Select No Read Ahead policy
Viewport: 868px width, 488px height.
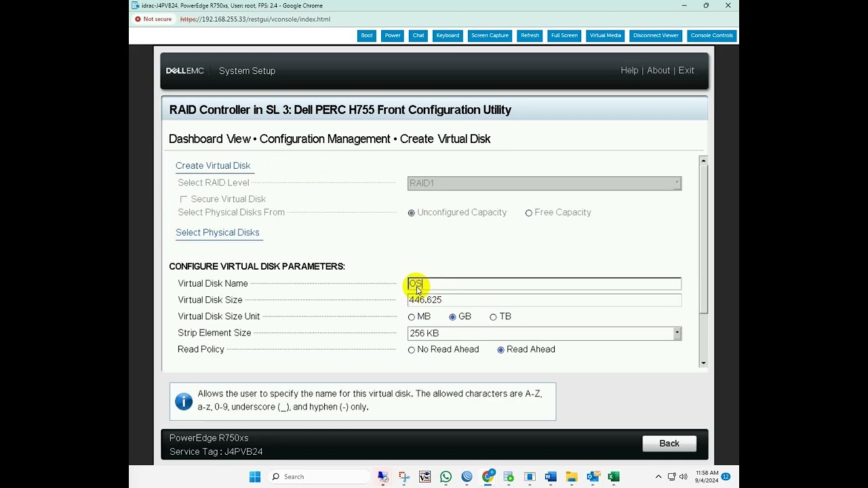coord(411,350)
